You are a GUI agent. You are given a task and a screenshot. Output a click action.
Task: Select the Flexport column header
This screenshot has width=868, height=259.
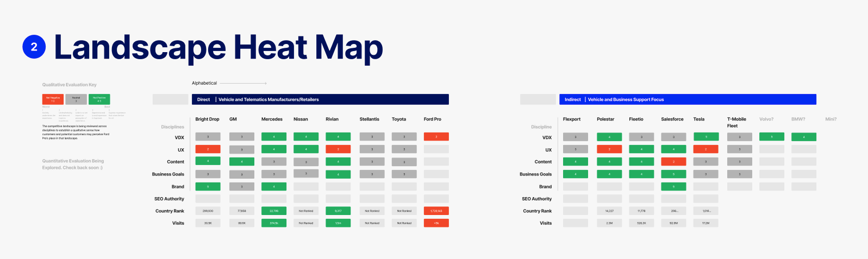572,119
